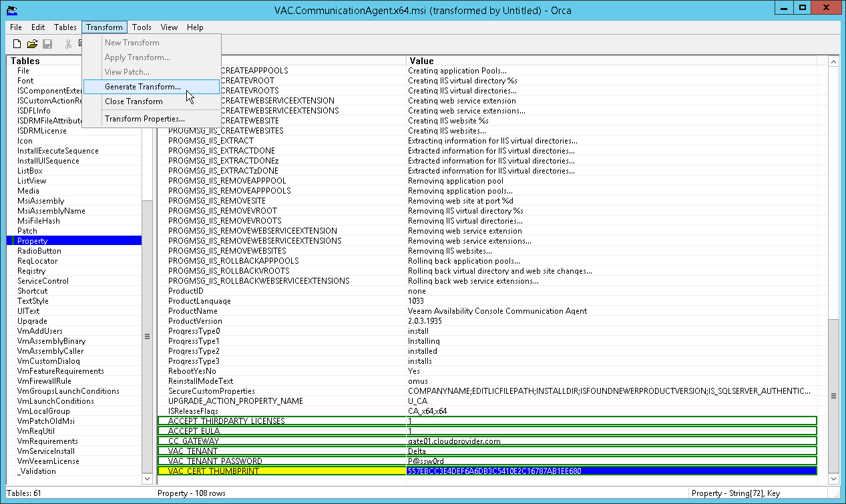
Task: Select the MsiFileHash table
Action: [x=39, y=221]
